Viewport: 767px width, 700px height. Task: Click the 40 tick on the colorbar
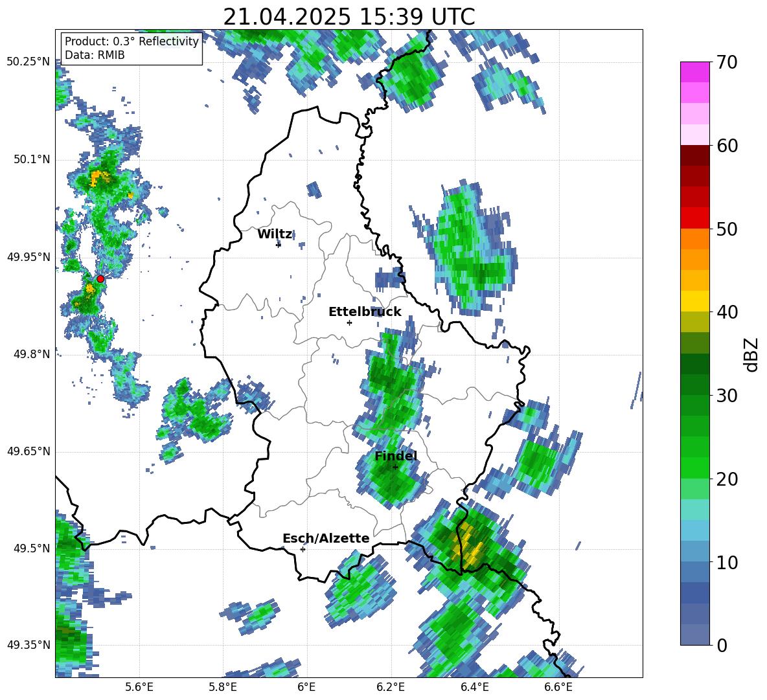coord(727,312)
